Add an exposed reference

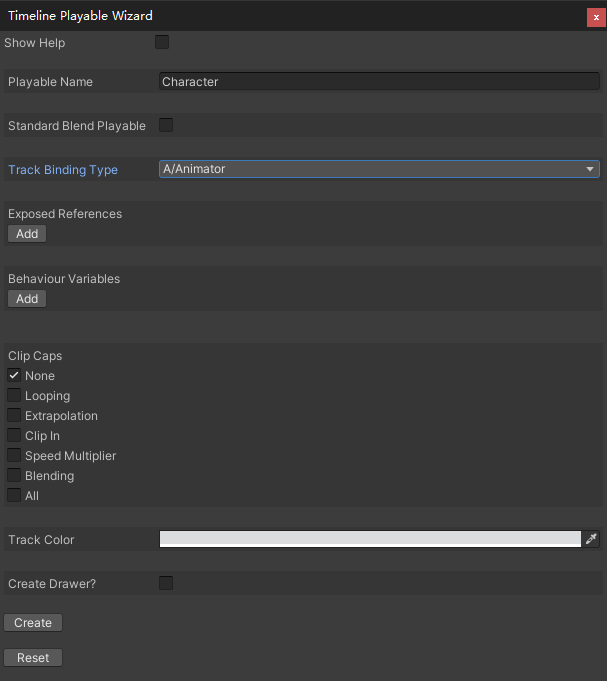pyautogui.click(x=27, y=234)
